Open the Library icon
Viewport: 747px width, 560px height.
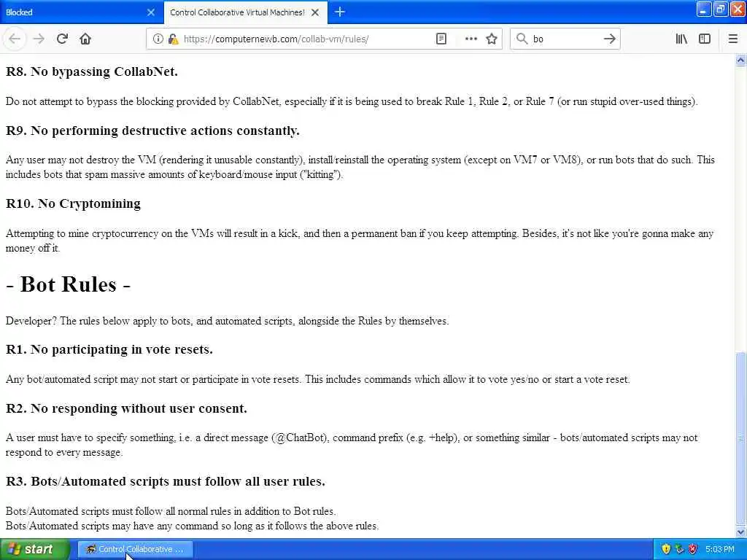(x=681, y=39)
